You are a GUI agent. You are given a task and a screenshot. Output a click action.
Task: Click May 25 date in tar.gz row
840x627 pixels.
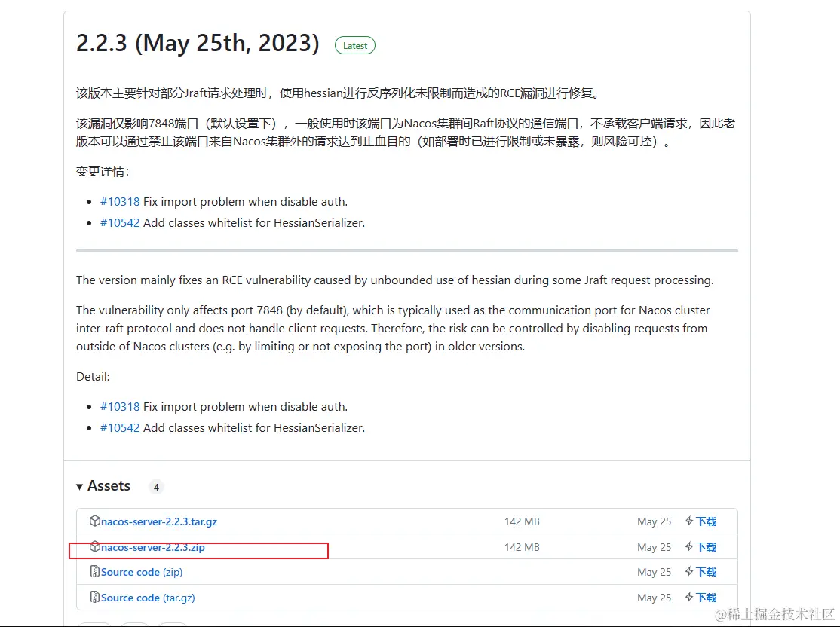coord(654,521)
